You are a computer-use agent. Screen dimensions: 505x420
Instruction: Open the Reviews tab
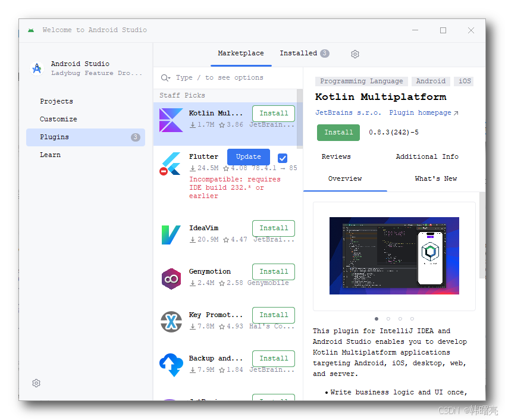pyautogui.click(x=336, y=156)
